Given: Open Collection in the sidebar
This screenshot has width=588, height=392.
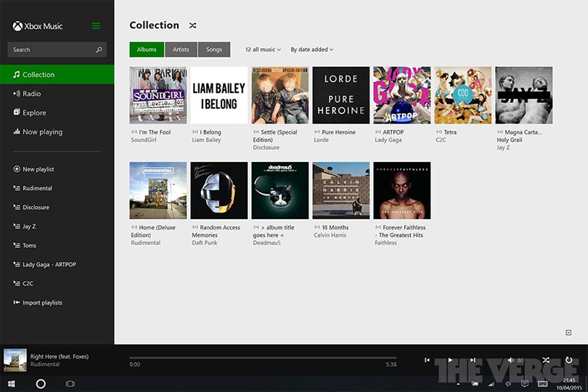Looking at the screenshot, I should click(57, 74).
